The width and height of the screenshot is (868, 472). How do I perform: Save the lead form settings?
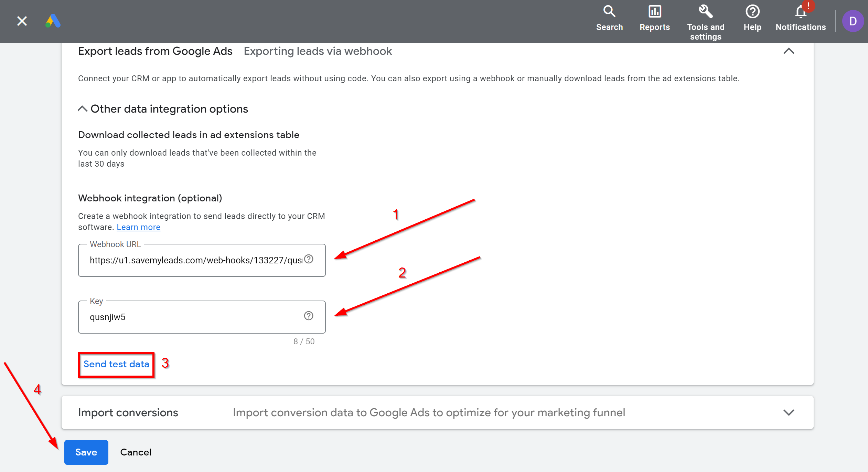86,452
